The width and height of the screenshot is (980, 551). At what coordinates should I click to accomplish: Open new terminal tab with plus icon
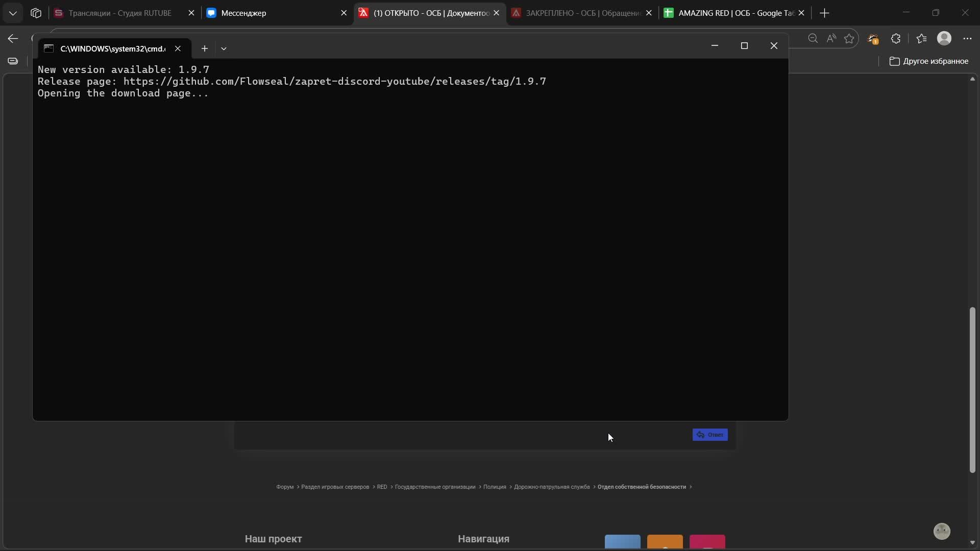coord(204,48)
